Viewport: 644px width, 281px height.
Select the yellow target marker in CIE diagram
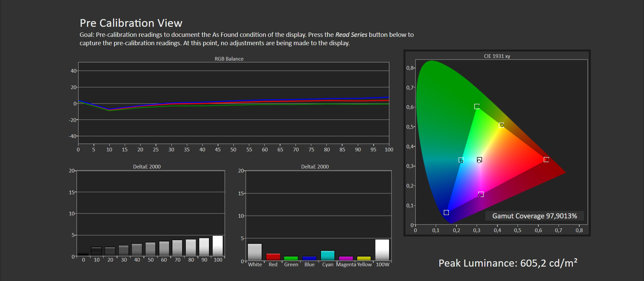[x=501, y=125]
